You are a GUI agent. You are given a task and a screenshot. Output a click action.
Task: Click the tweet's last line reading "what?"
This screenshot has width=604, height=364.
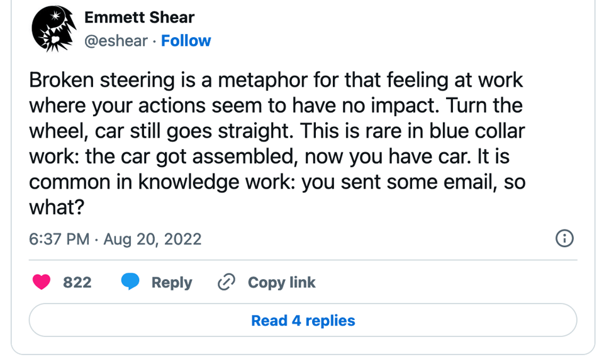tap(57, 207)
